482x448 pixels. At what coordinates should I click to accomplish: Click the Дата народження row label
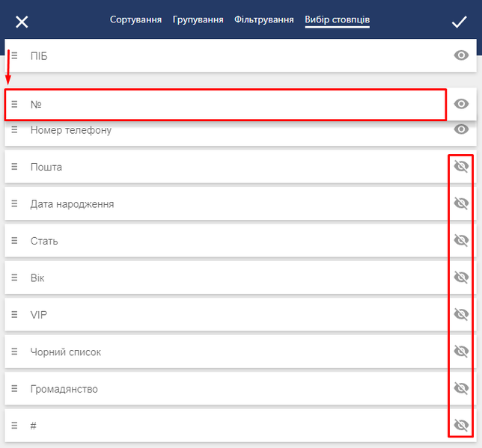[72, 204]
